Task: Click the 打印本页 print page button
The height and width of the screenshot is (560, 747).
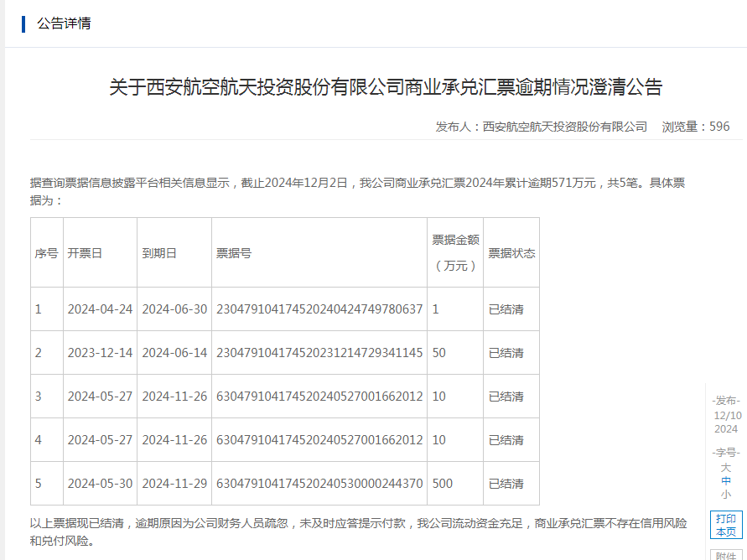Action: tap(726, 525)
